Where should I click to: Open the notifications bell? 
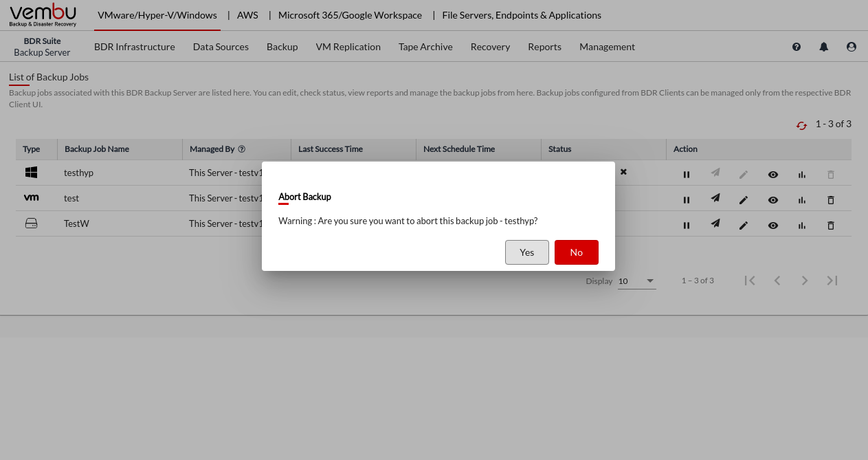(x=823, y=47)
